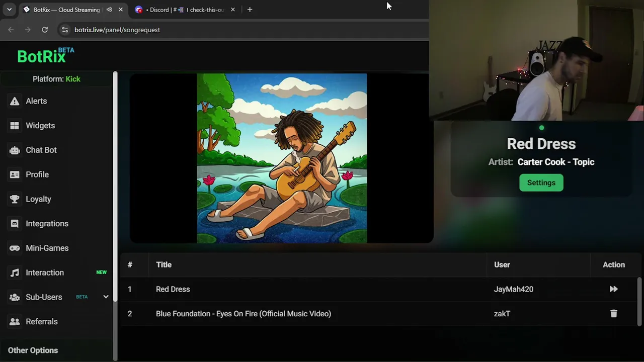The height and width of the screenshot is (362, 644).
Task: Click the Title column header
Action: 164,265
